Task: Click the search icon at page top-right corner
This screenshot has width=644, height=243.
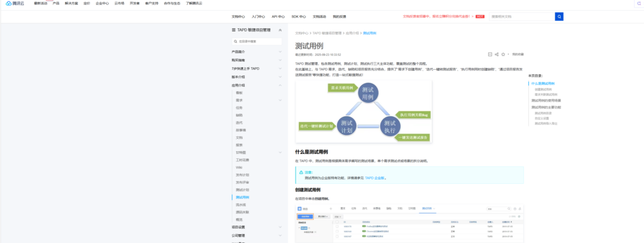Action: pyautogui.click(x=639, y=3)
